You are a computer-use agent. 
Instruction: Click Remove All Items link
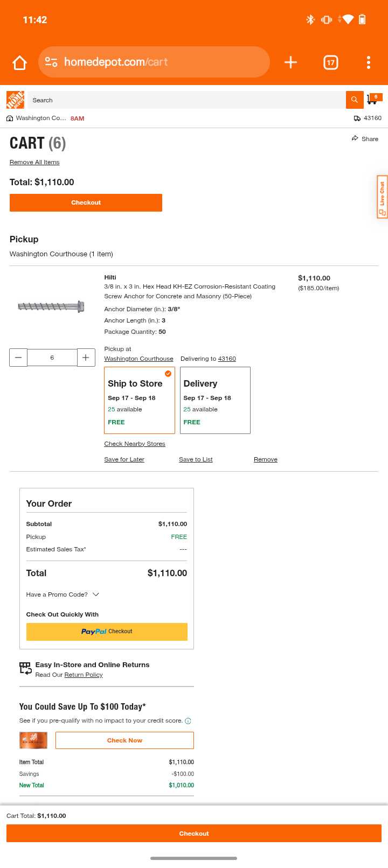(x=34, y=162)
